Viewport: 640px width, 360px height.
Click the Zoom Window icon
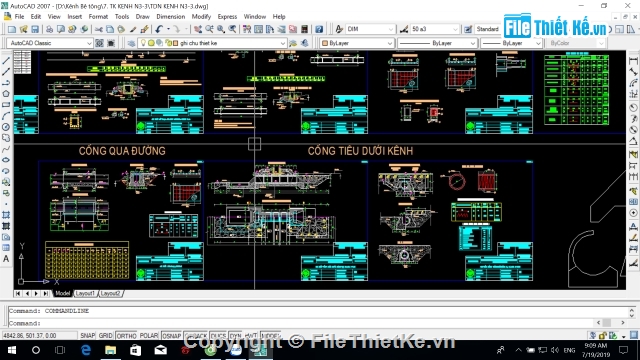tap(221, 29)
